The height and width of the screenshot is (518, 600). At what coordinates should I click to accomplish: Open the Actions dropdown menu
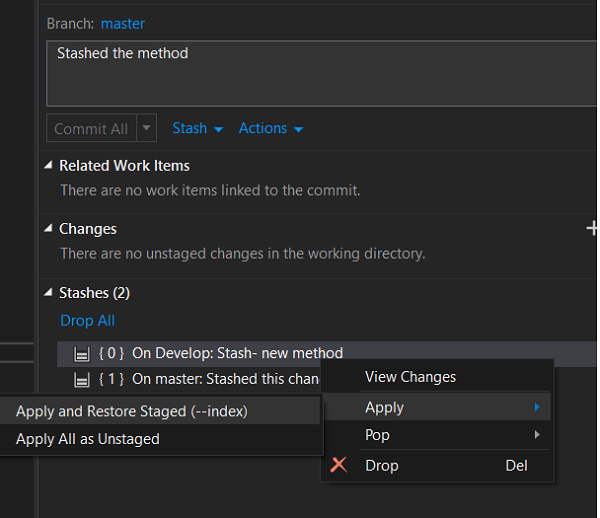271,128
